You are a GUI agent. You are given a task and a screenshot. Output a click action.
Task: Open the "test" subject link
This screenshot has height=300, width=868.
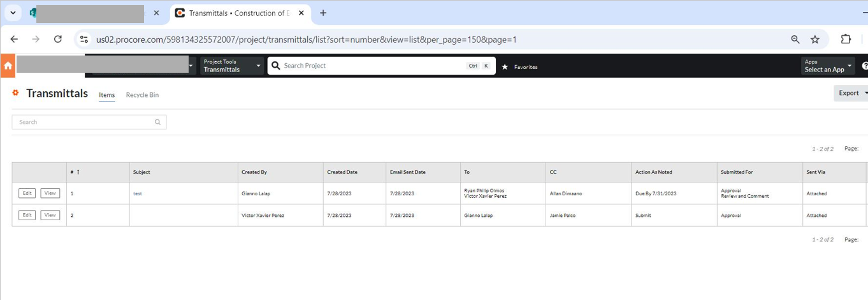click(x=138, y=193)
